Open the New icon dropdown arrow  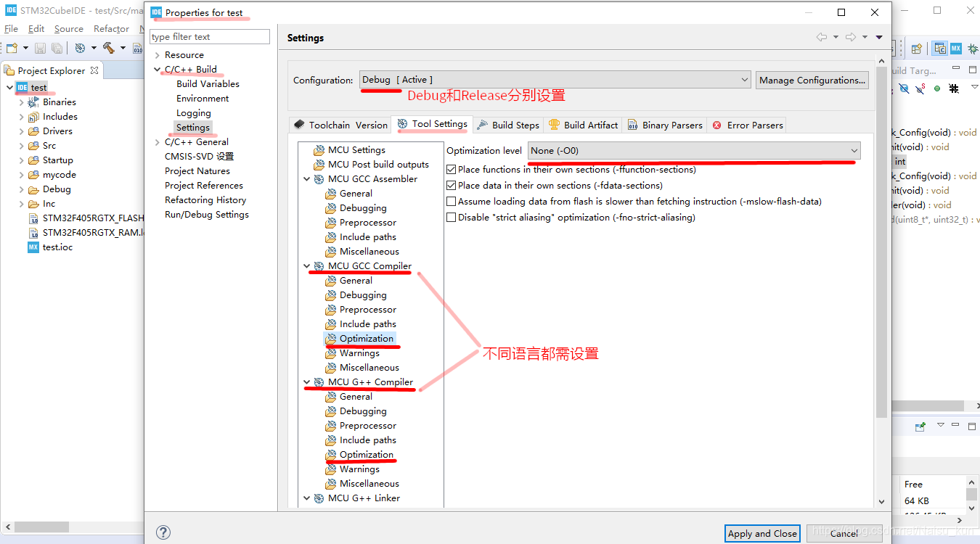click(25, 48)
